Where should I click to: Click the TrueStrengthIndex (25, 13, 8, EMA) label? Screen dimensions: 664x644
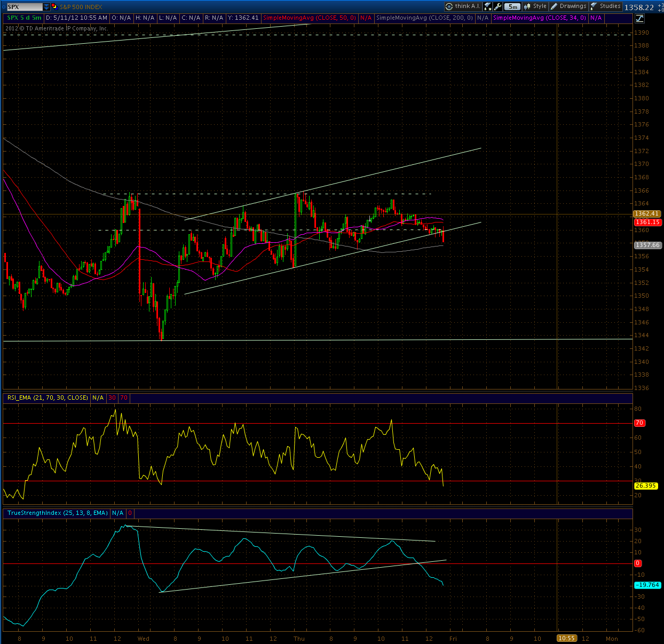click(58, 513)
